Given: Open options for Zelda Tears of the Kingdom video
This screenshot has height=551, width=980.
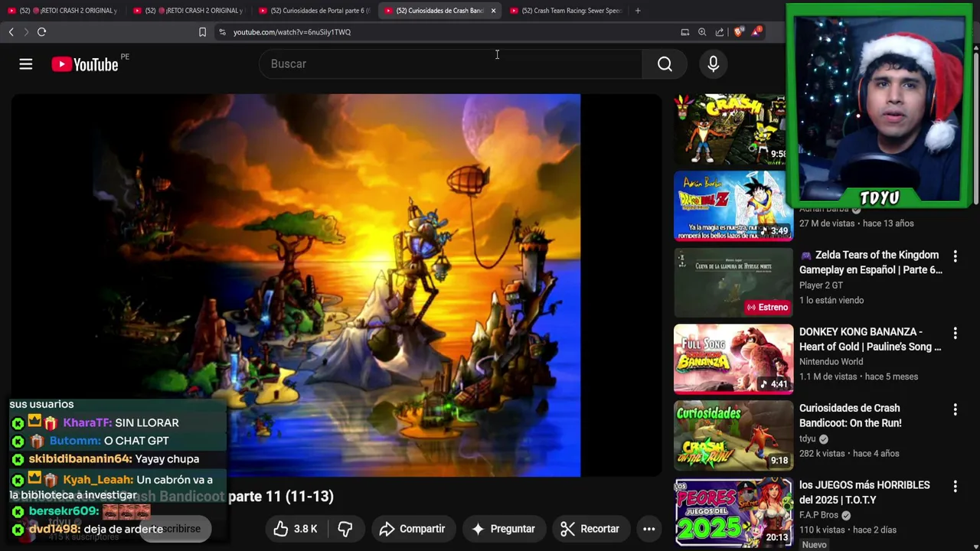Looking at the screenshot, I should tap(955, 256).
